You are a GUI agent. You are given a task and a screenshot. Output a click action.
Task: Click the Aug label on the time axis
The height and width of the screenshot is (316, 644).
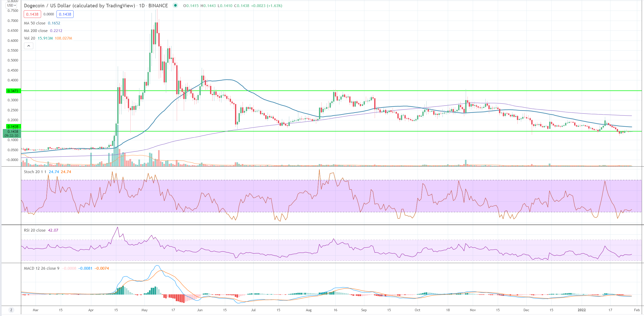309,310
